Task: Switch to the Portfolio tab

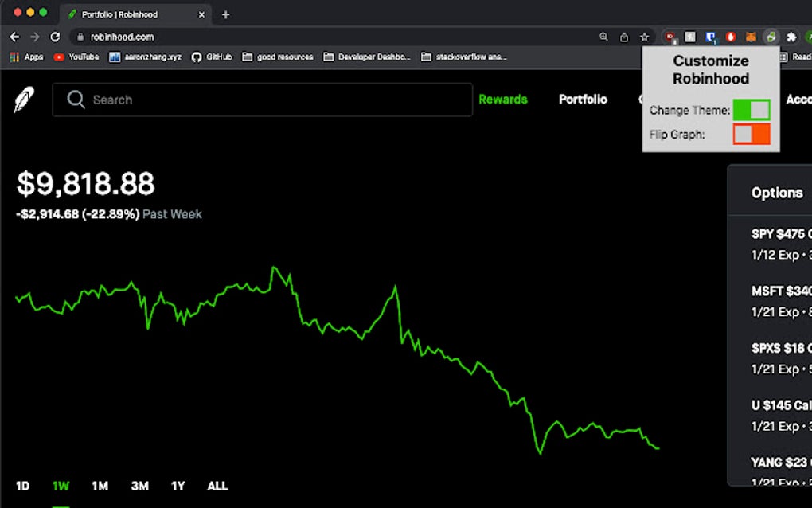Action: [x=583, y=99]
